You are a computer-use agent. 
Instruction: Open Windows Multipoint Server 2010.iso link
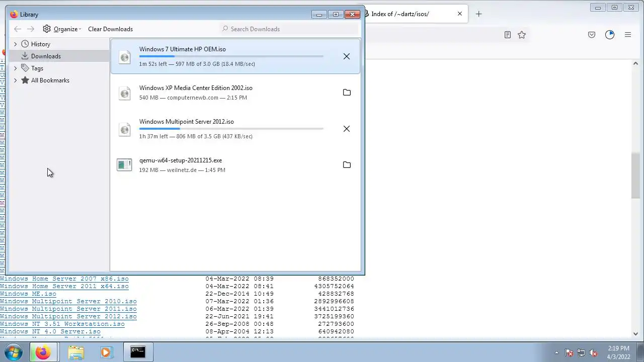coord(68,301)
